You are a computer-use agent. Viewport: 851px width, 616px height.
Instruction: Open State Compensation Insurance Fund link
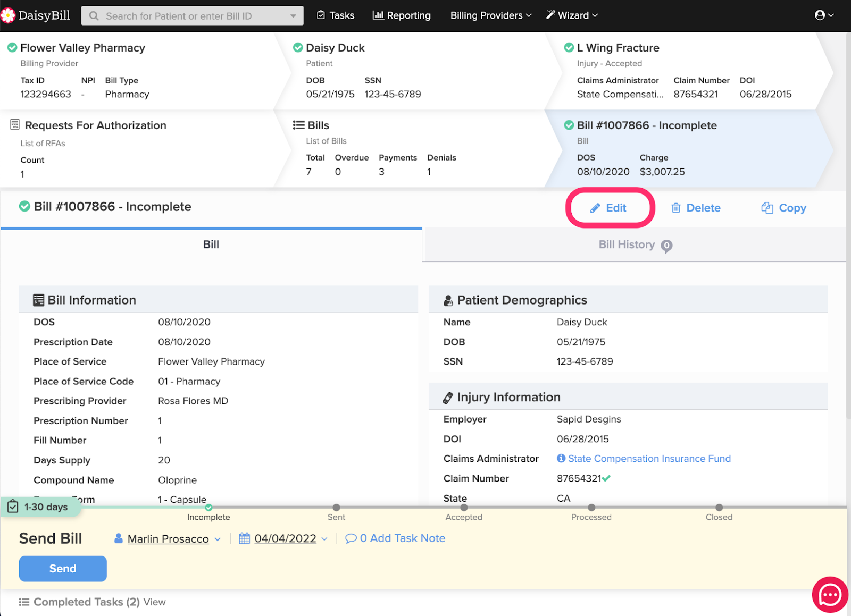pyautogui.click(x=649, y=459)
